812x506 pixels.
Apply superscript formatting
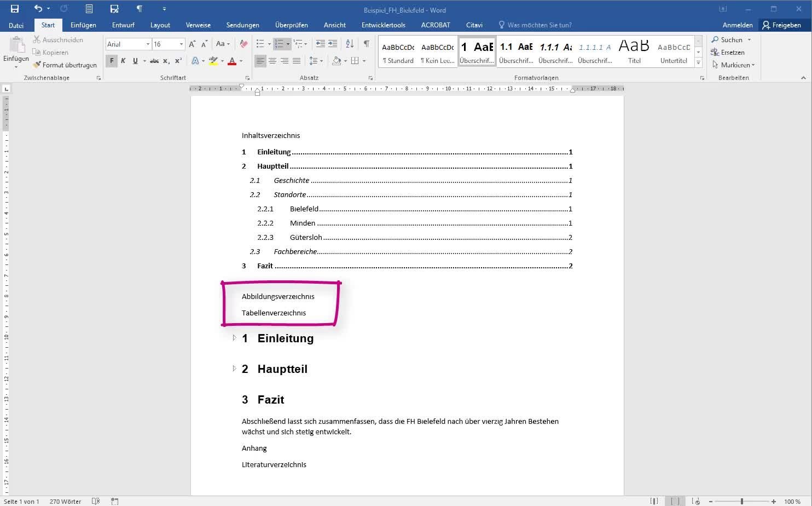pyautogui.click(x=178, y=61)
